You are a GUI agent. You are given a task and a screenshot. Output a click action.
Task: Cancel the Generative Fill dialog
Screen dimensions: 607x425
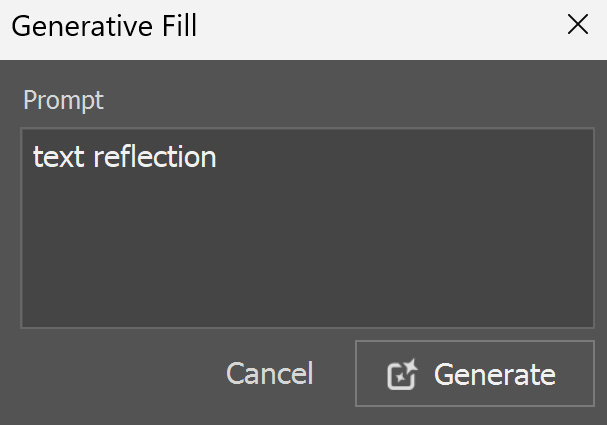(269, 374)
